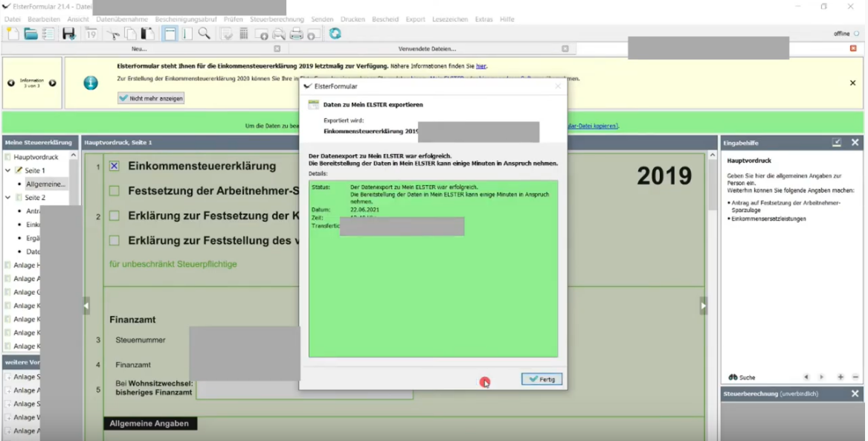Click the Fertig button in dialog

point(542,379)
